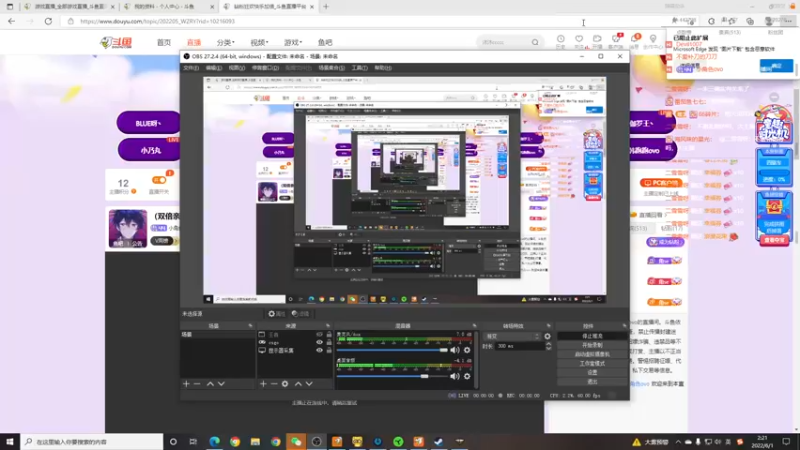The image size is (800, 450).
Task: Open the 文件(F) menu in OBS
Action: click(191, 68)
